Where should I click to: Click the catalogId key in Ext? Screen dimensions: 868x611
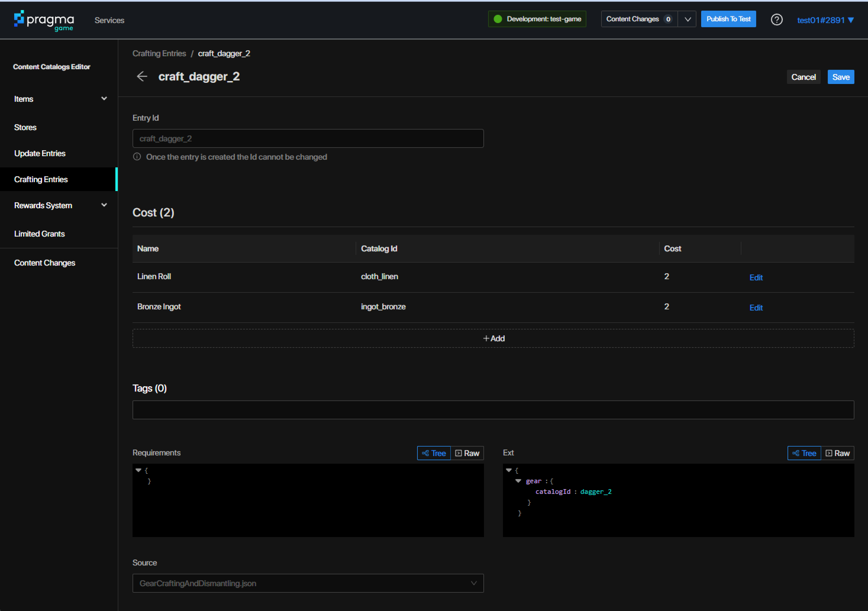pos(553,492)
